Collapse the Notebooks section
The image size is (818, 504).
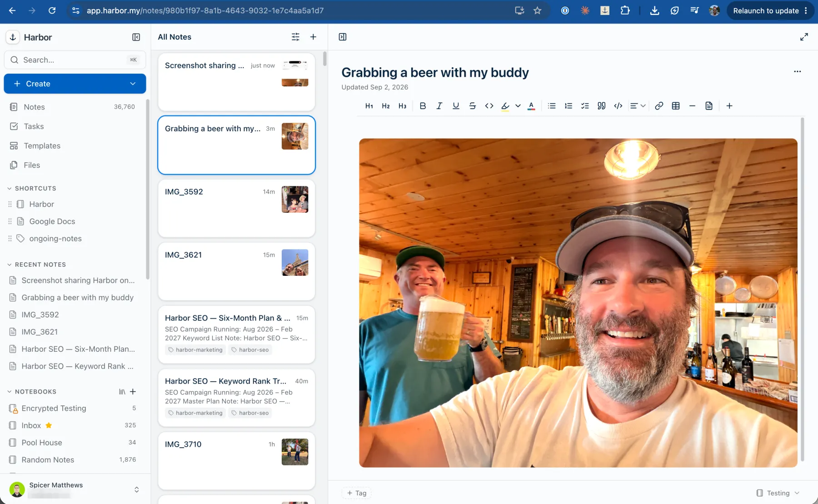click(31, 392)
